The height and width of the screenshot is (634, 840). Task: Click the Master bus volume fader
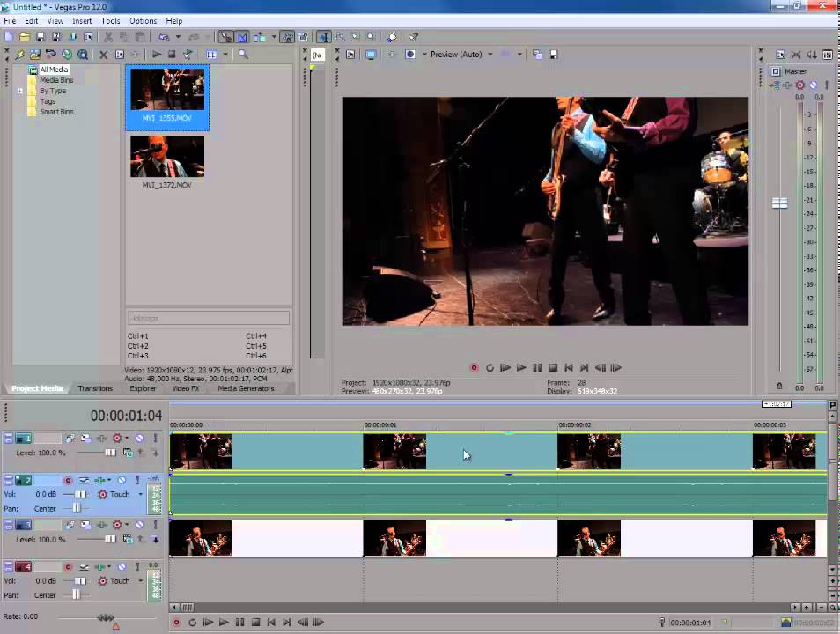[779, 203]
